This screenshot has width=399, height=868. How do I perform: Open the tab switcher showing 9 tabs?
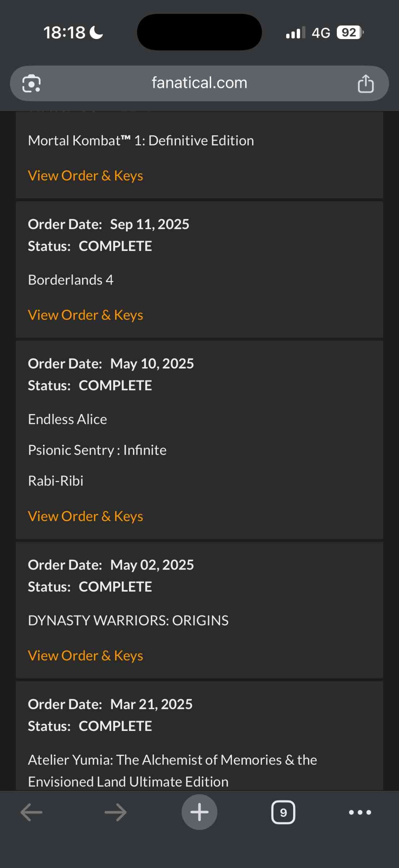click(x=283, y=812)
